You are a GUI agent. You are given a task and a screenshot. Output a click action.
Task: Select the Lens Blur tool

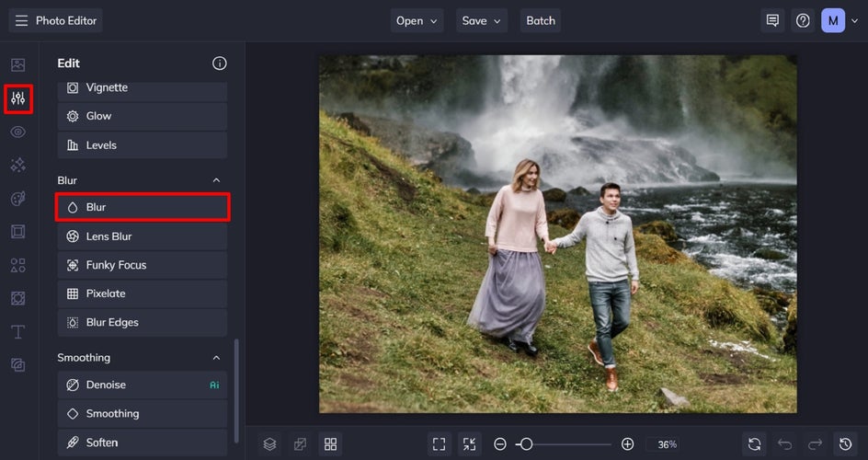click(142, 236)
